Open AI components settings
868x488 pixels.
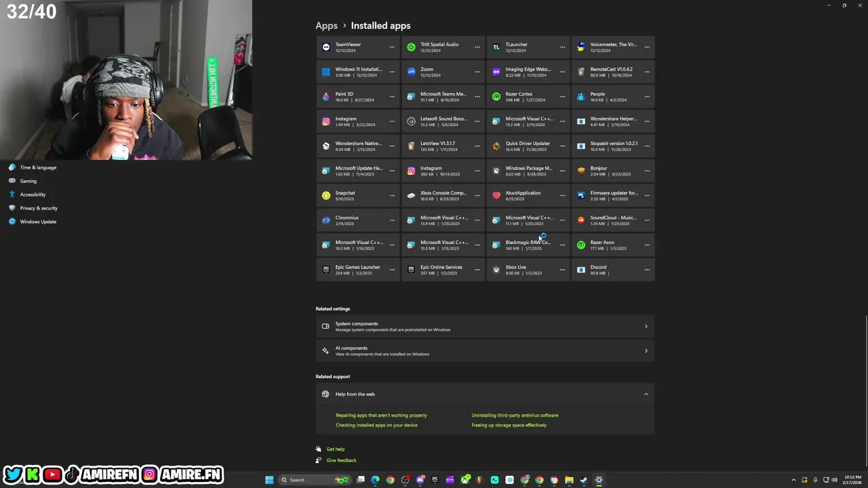coord(485,351)
